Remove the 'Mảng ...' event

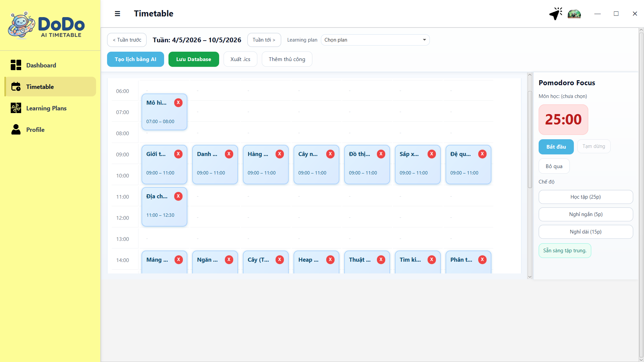click(x=178, y=260)
